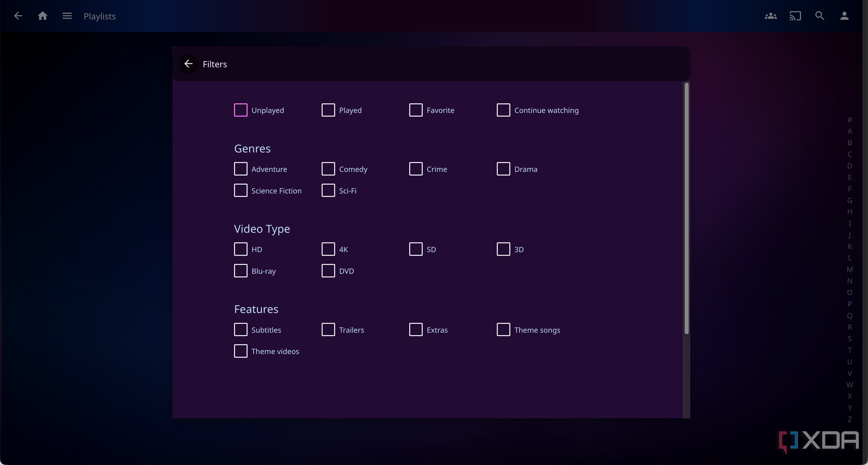Click the Features section heading
The width and height of the screenshot is (868, 465).
pyautogui.click(x=256, y=309)
